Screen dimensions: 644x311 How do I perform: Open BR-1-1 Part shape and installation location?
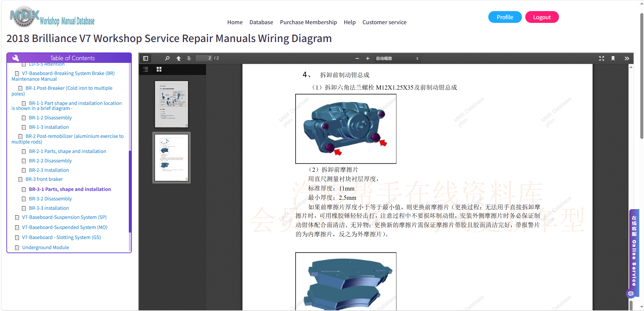point(67,106)
